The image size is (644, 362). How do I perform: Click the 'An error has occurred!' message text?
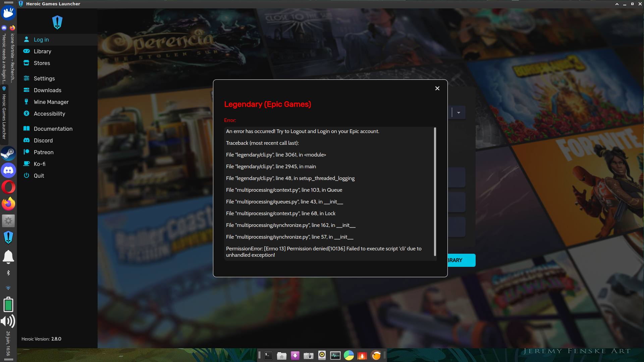coord(303,131)
